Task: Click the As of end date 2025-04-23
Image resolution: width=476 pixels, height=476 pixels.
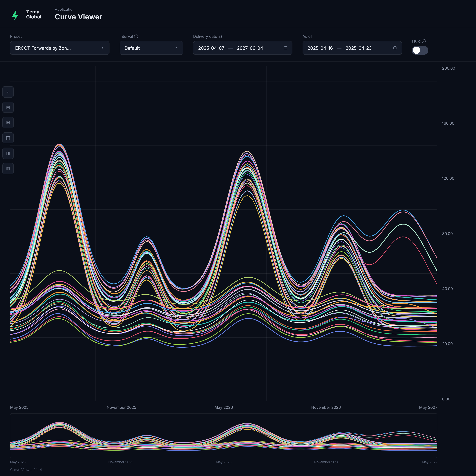Action: pos(358,48)
